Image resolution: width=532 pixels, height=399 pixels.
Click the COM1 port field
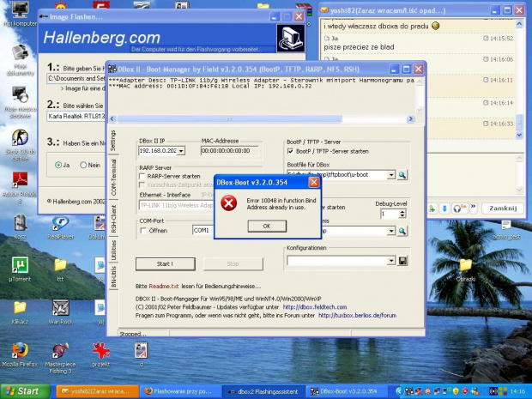click(203, 231)
